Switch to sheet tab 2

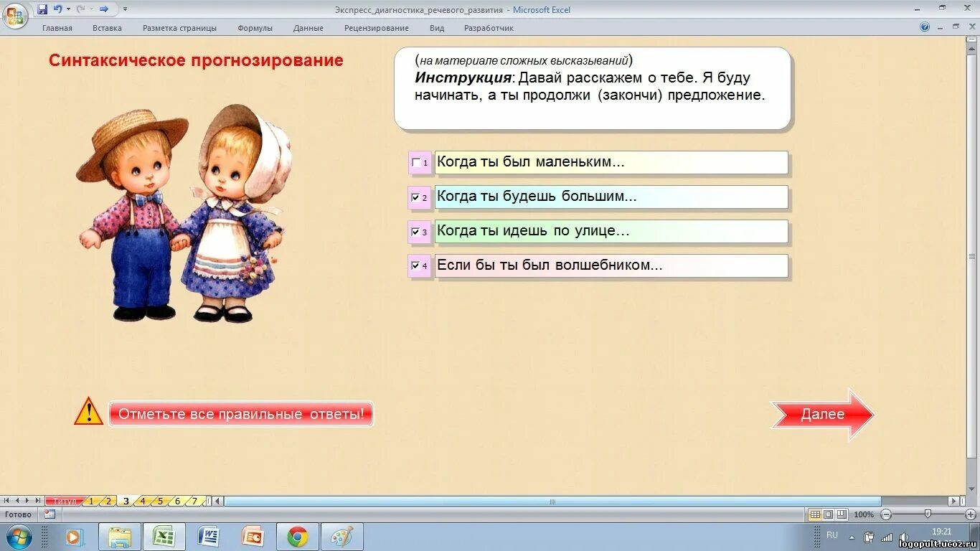click(108, 501)
